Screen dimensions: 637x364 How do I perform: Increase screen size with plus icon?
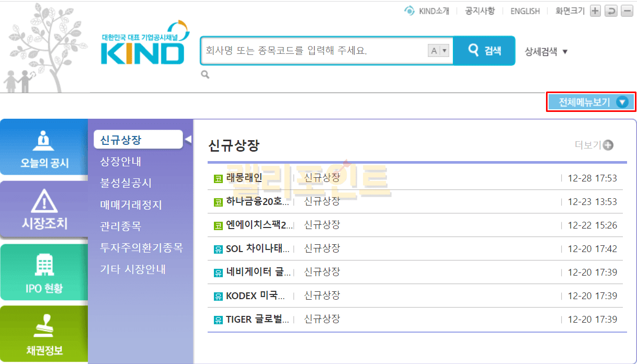pos(595,11)
